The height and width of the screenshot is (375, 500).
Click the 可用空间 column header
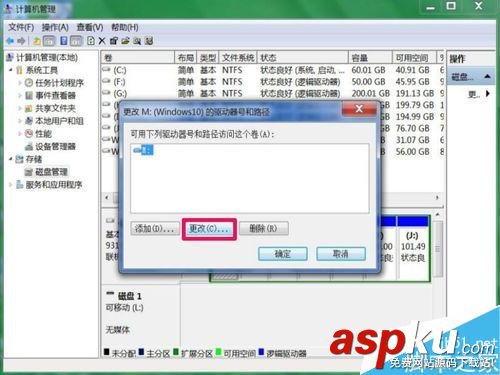coord(414,58)
